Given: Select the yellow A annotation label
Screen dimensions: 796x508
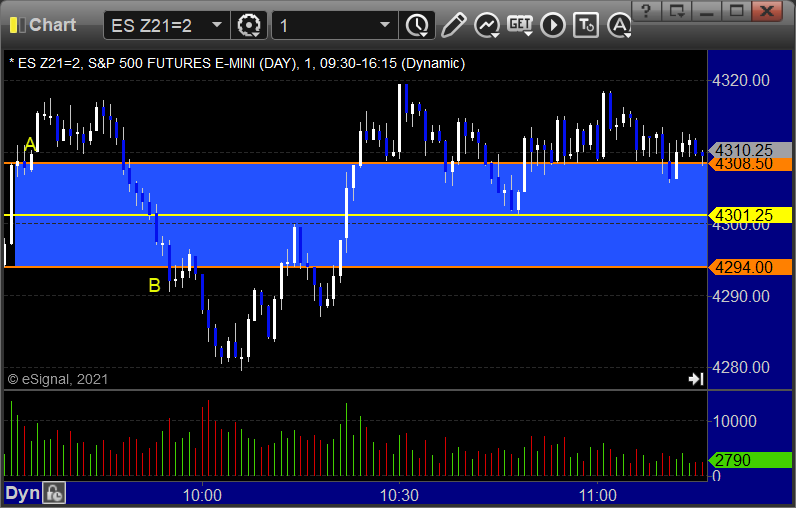Looking at the screenshot, I should tap(30, 144).
